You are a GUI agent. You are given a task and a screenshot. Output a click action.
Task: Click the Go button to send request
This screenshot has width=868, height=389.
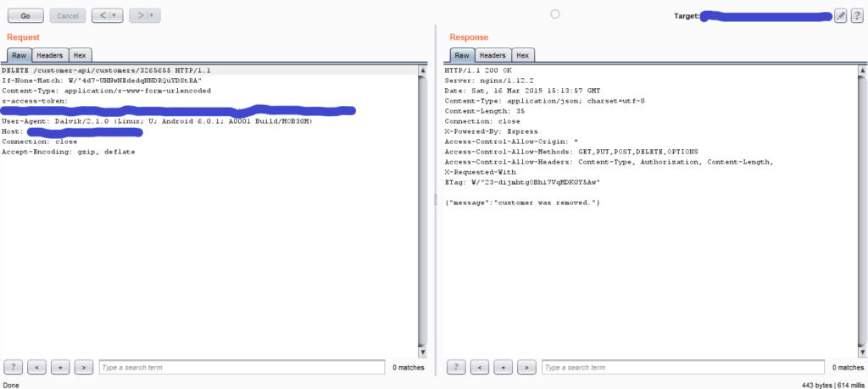pos(25,15)
